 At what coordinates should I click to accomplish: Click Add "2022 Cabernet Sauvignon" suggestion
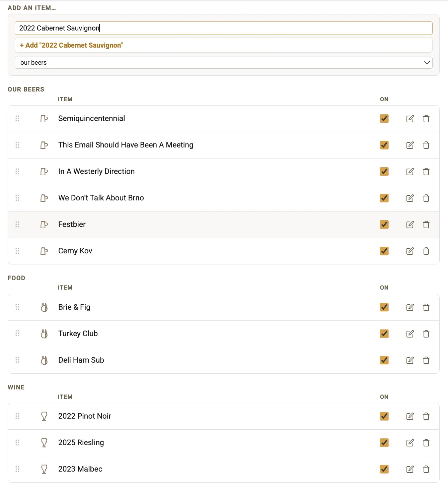coord(224,45)
